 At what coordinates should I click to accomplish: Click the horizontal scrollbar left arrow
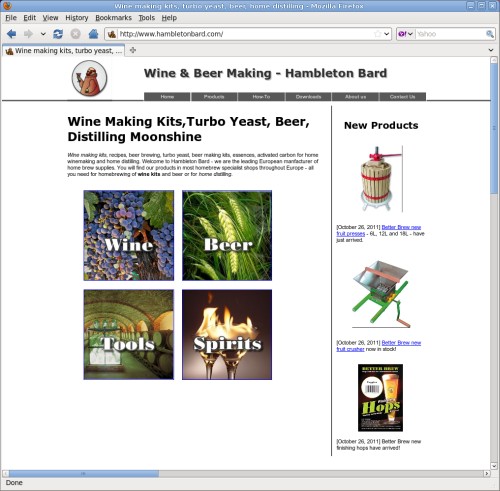(5, 473)
